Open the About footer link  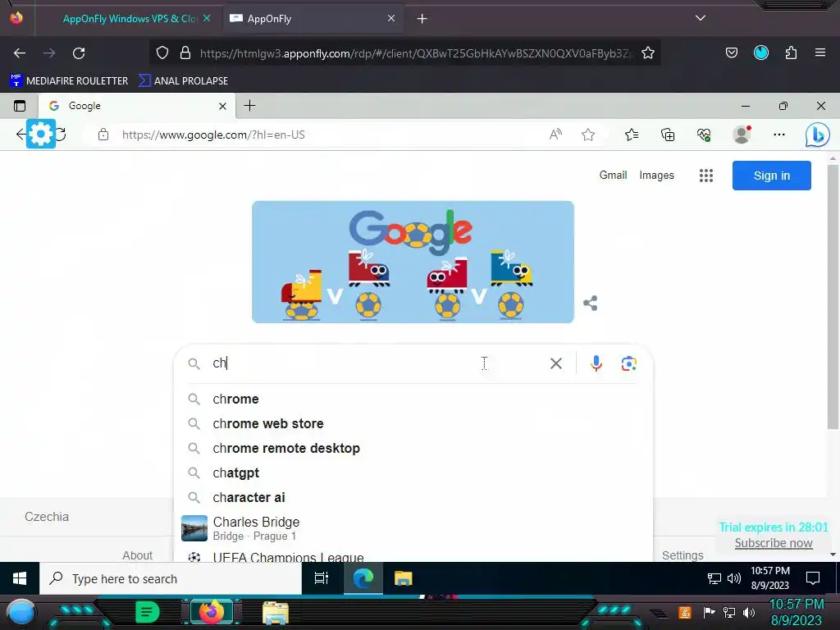click(x=137, y=555)
